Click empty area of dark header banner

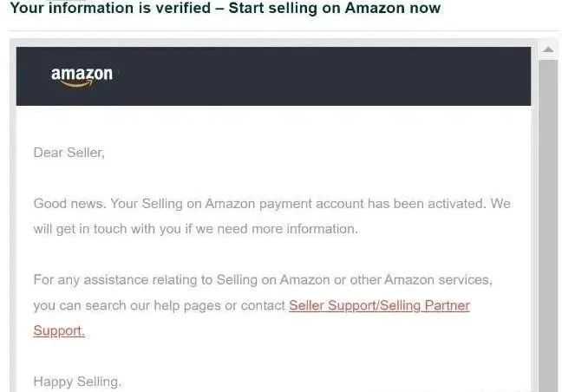pyautogui.click(x=323, y=76)
